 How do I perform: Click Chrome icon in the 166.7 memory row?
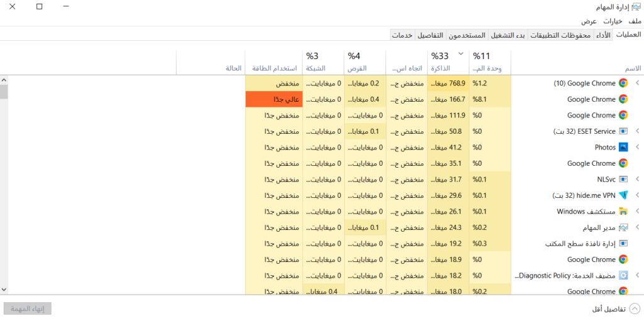(x=623, y=99)
